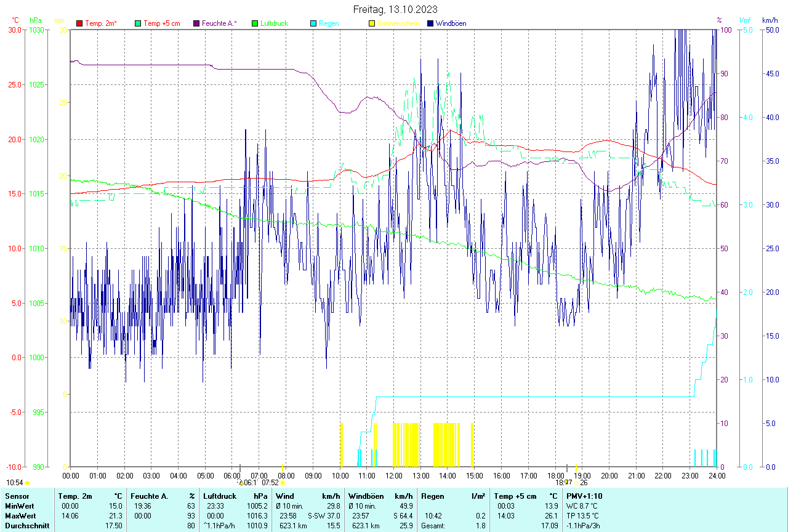Click the 'TP 13.5 °C' dew point value
This screenshot has height=532, width=788.
coord(582,516)
